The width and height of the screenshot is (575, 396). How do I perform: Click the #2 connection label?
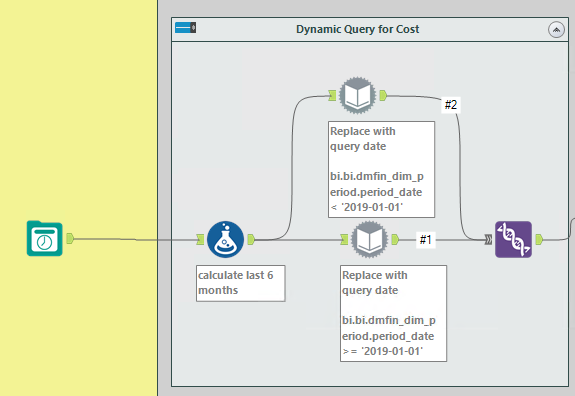[x=451, y=105]
